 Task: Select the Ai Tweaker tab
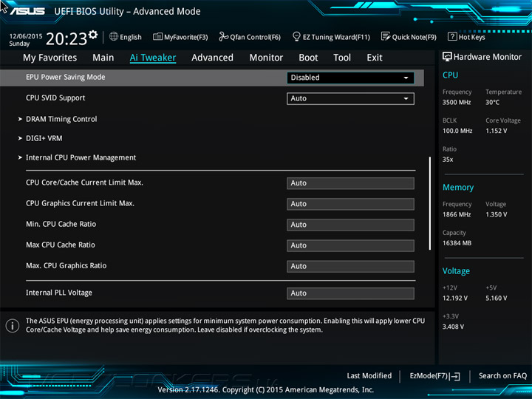click(x=153, y=58)
